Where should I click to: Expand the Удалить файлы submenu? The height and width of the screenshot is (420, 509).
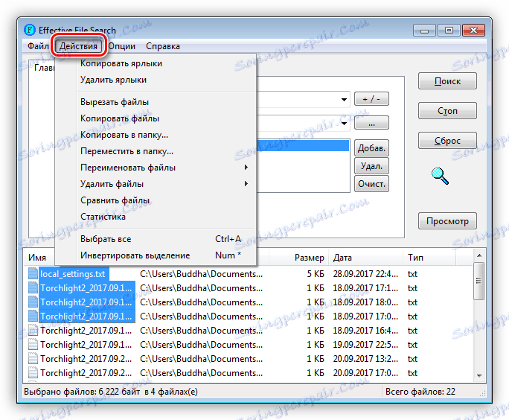point(156,184)
